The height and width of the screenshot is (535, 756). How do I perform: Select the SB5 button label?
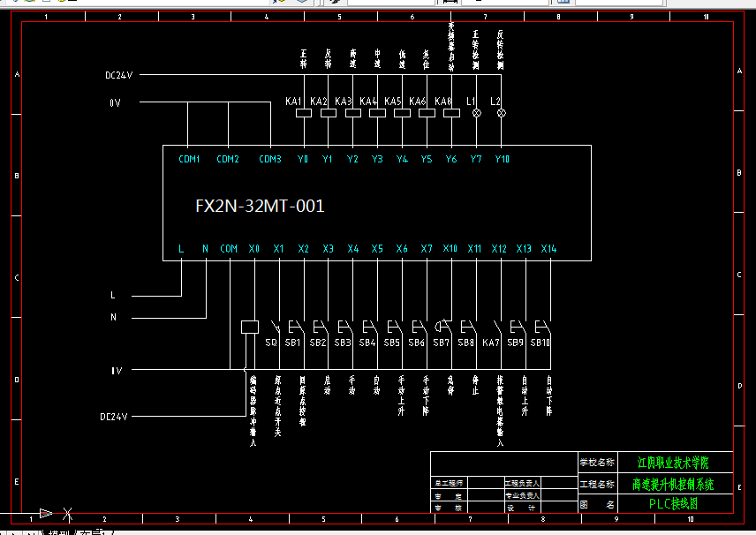coord(391,343)
